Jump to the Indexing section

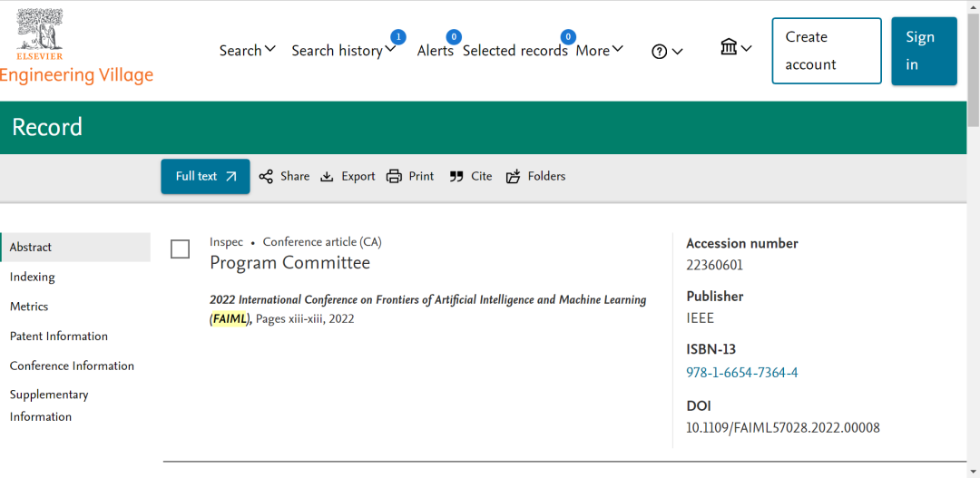(33, 277)
